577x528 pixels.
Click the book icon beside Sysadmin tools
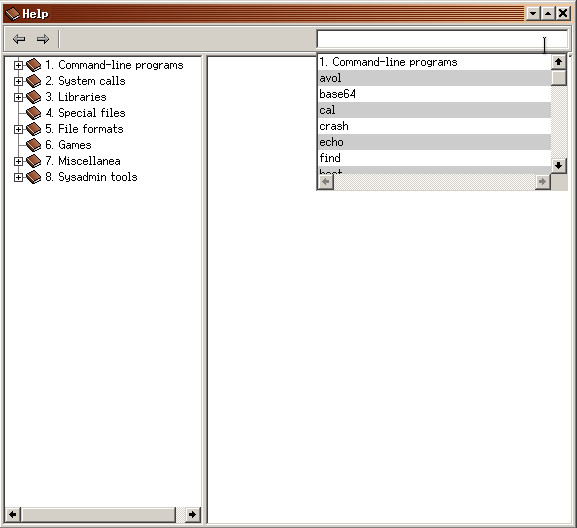tap(33, 177)
